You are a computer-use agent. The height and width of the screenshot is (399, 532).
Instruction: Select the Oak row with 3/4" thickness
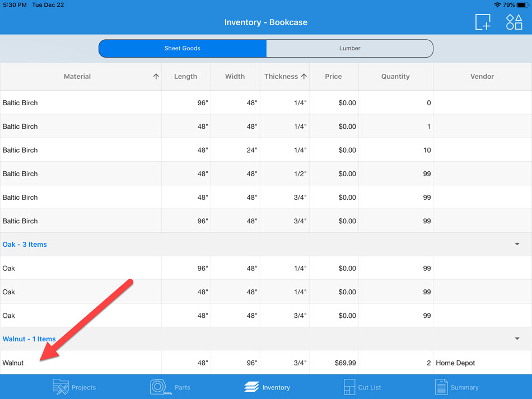(x=266, y=315)
